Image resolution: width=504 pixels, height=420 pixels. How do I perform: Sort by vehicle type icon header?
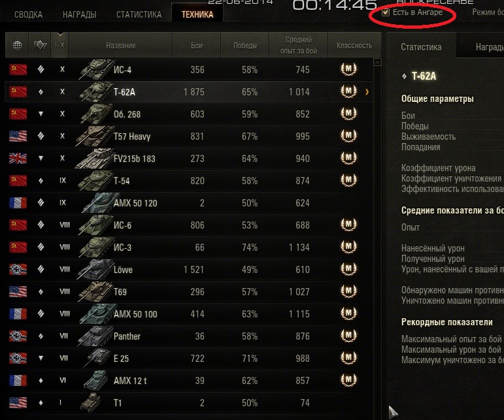click(x=40, y=45)
